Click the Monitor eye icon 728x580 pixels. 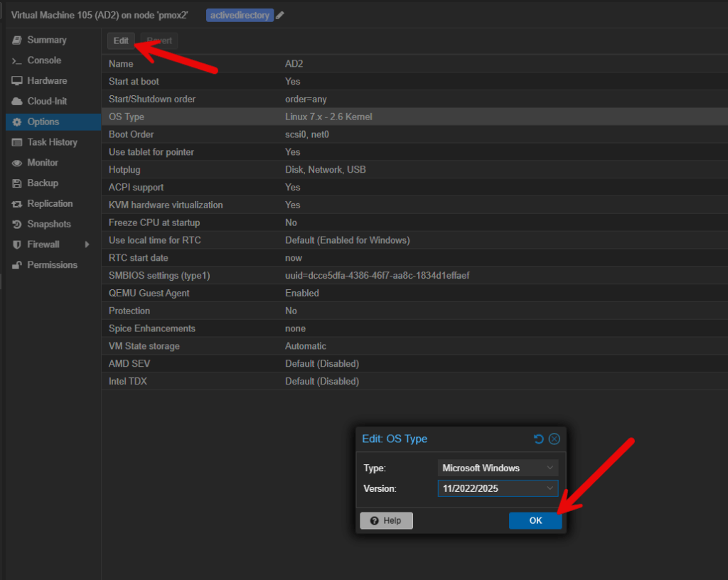point(17,163)
